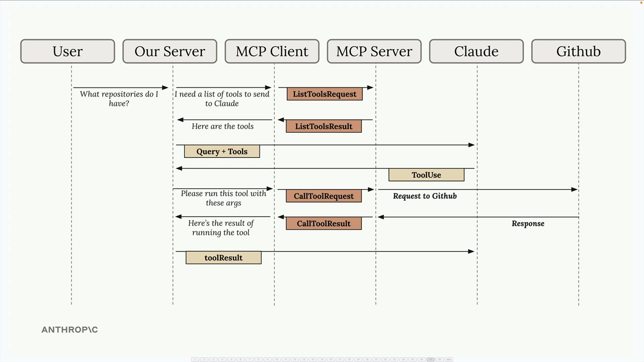Select the CallToolResult message box
This screenshot has width=644, height=362.
324,223
